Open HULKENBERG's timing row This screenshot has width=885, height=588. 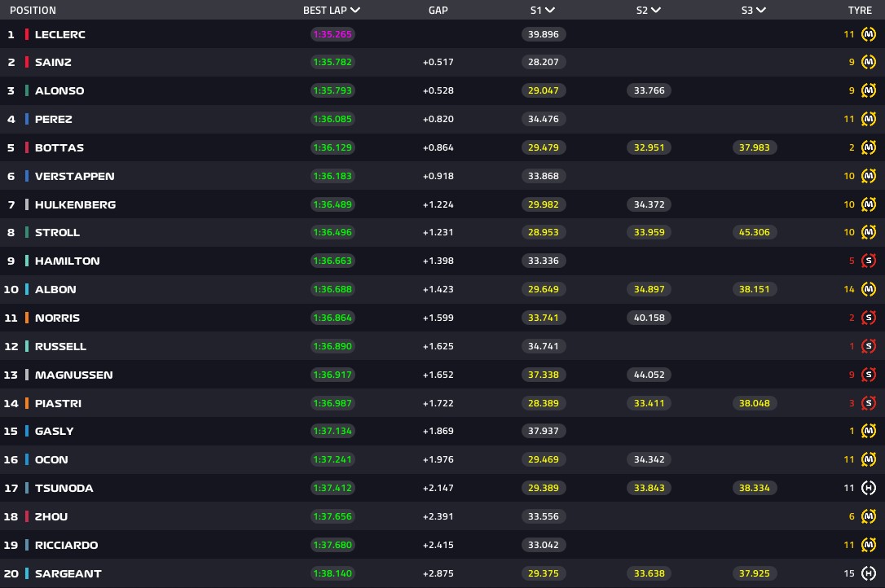pos(75,204)
